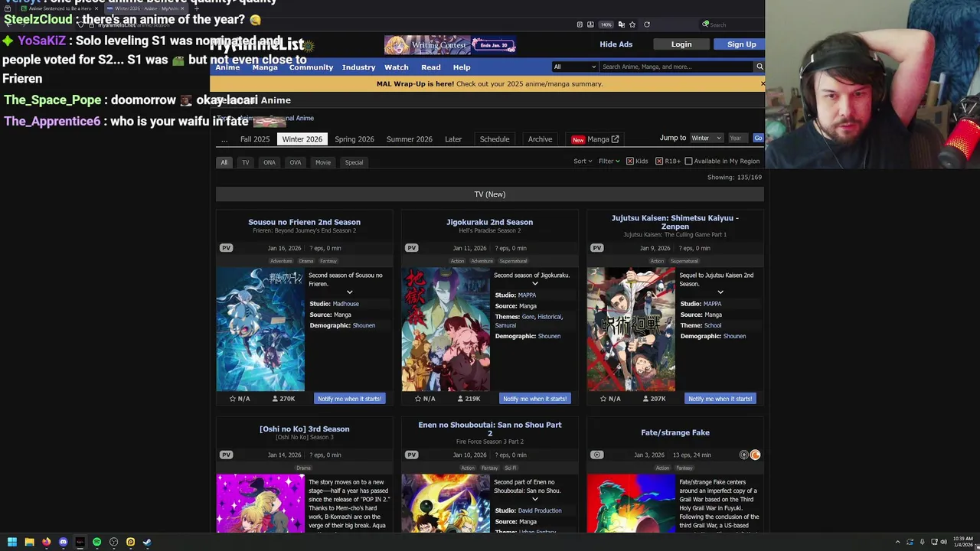Open Spotify from the taskbar
This screenshot has width=980, height=551.
click(96, 542)
